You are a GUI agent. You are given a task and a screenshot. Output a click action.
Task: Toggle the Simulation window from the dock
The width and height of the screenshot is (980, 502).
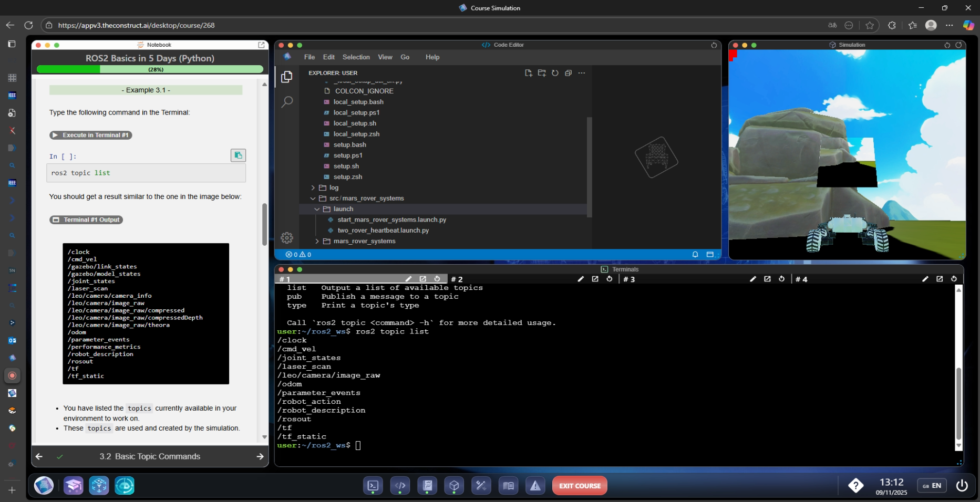pos(454,486)
